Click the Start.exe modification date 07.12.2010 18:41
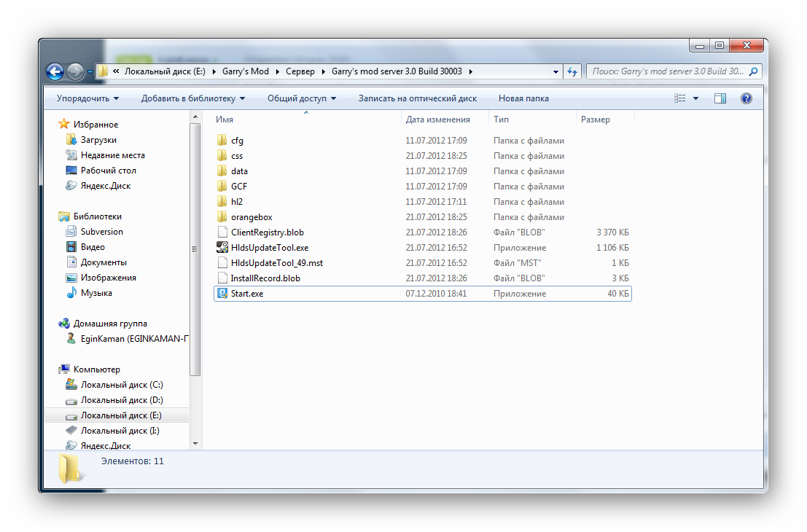 tap(436, 293)
